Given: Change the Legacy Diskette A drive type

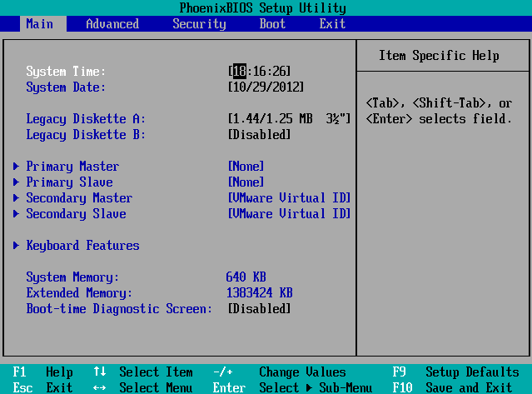Looking at the screenshot, I should (x=289, y=119).
